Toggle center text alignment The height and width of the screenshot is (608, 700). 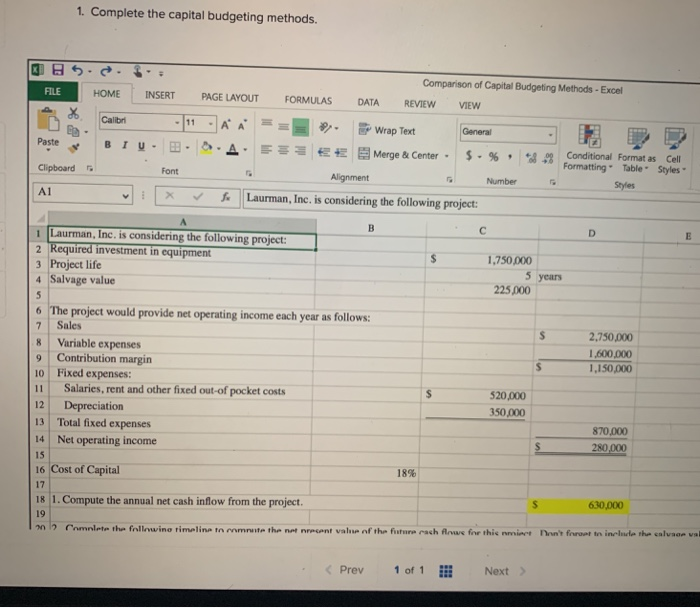click(x=283, y=150)
